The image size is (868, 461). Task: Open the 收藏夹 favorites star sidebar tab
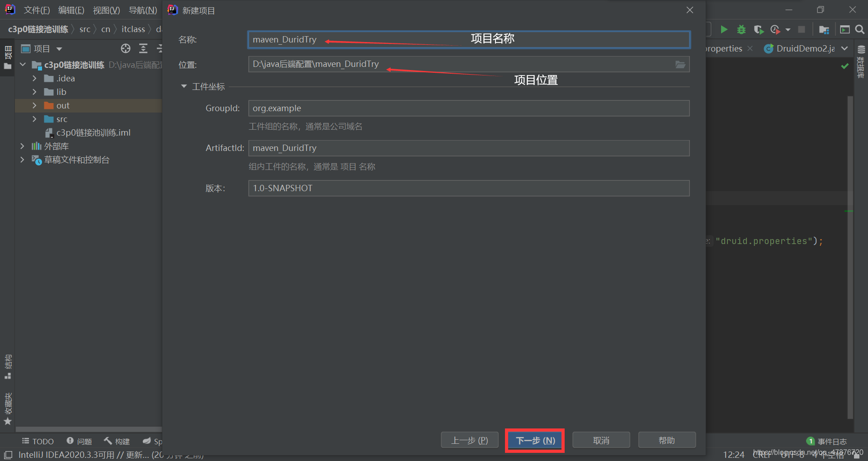pyautogui.click(x=8, y=409)
